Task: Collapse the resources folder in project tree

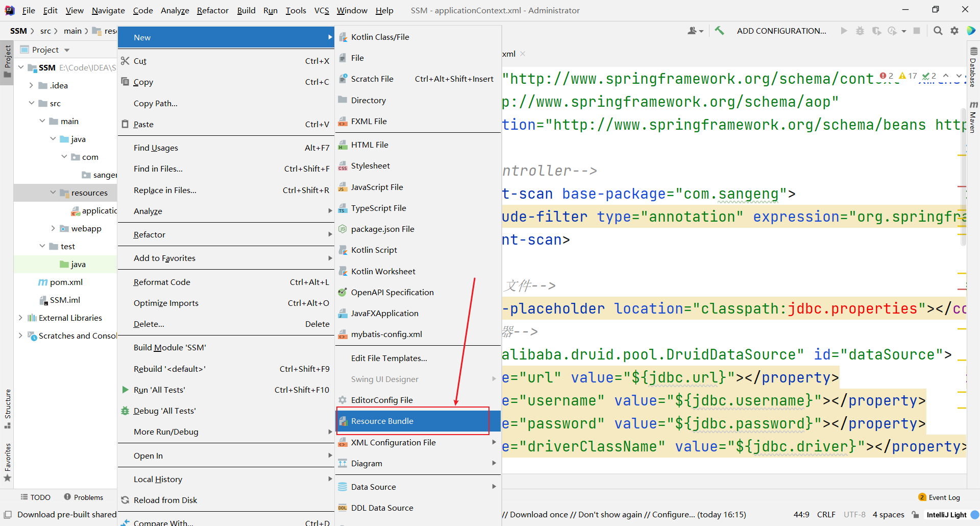Action: click(x=53, y=193)
